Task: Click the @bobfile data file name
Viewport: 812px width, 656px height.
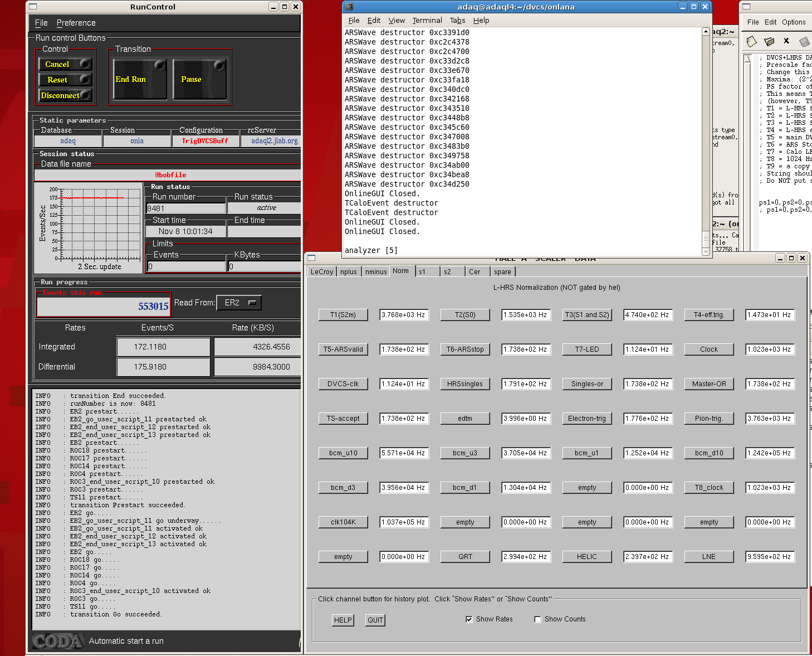Action: point(170,175)
